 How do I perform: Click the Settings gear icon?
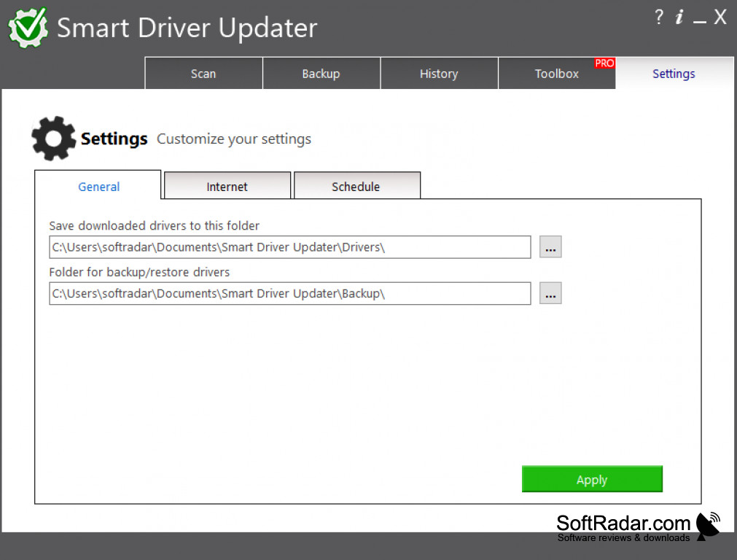tap(53, 139)
